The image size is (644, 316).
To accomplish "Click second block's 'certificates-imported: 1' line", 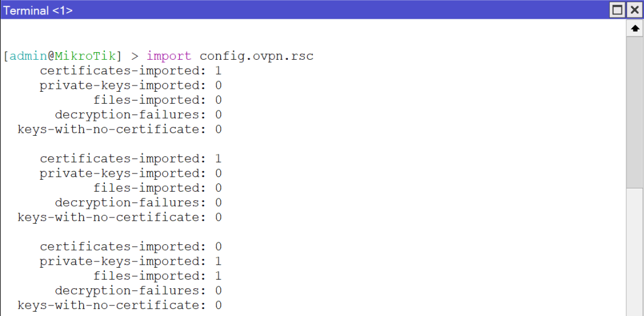I will click(x=131, y=158).
